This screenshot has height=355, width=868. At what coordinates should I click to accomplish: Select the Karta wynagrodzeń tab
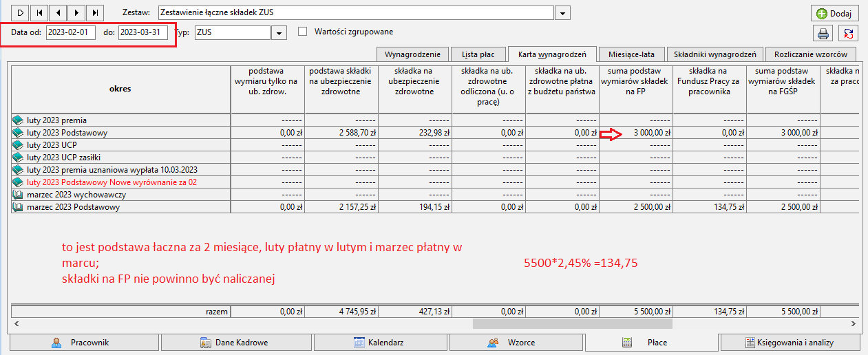coord(552,54)
